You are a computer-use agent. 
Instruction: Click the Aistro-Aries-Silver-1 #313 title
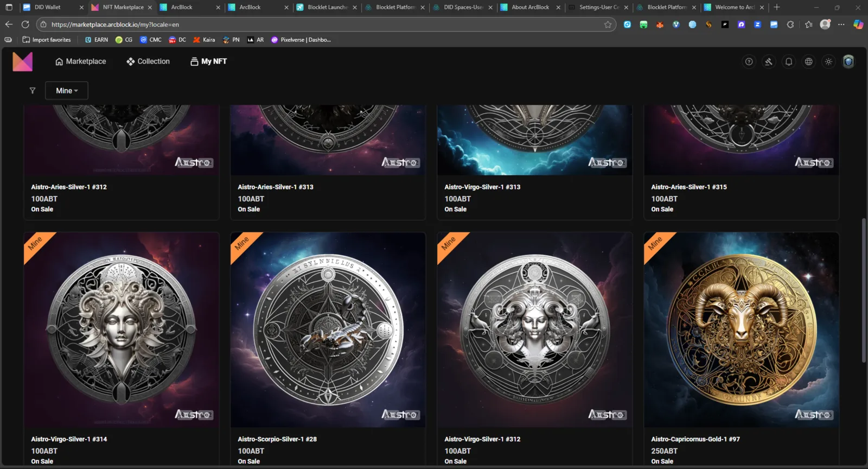click(276, 187)
